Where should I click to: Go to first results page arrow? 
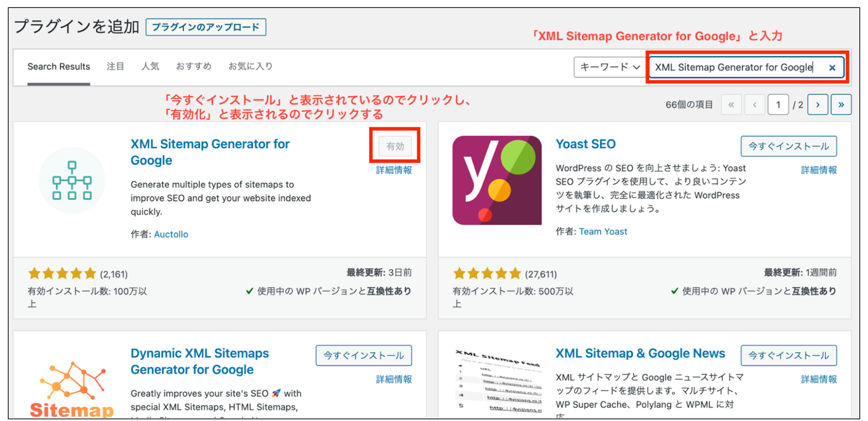731,105
